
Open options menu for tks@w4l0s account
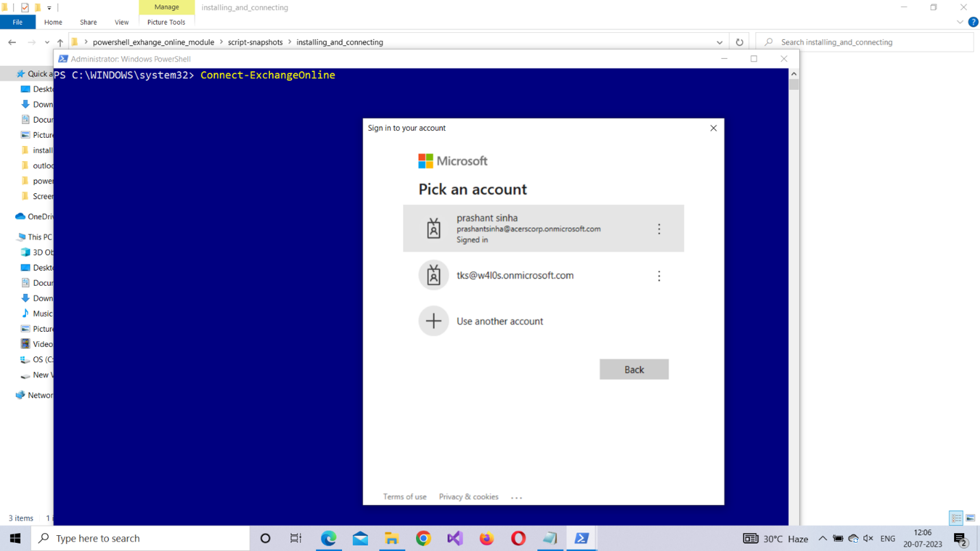point(659,276)
